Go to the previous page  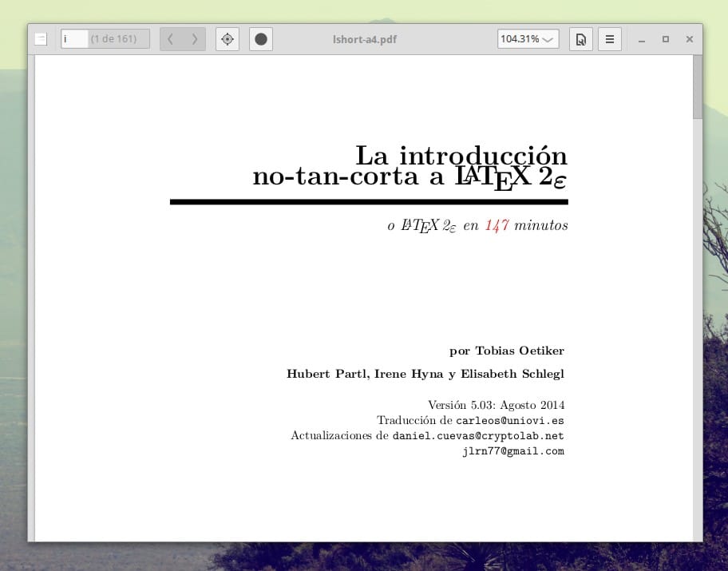pyautogui.click(x=170, y=38)
